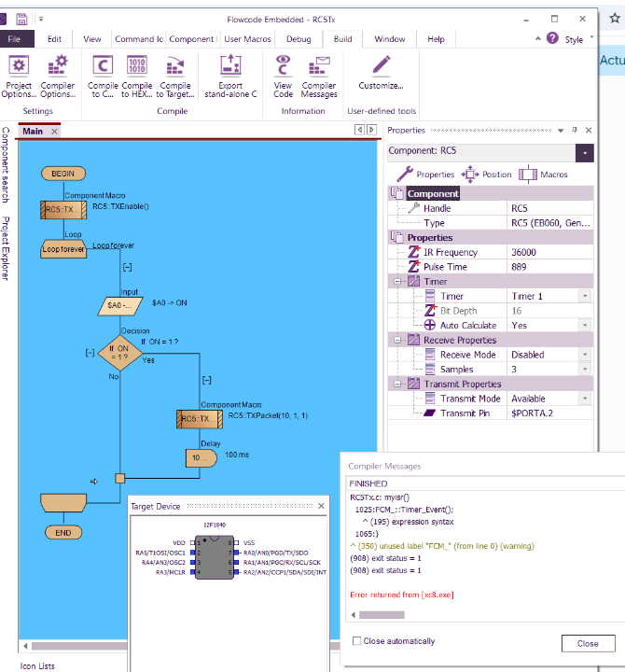Select the $A0 input icon
Screen dimensions: 625x672
[120, 306]
